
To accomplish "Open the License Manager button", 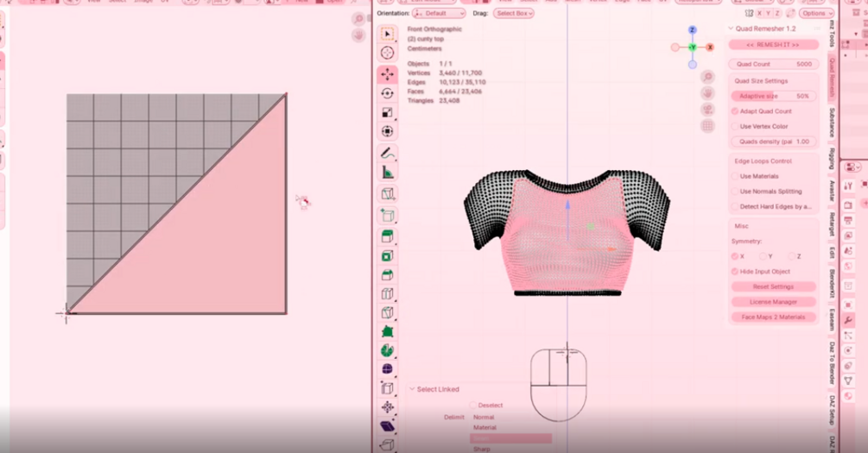I will tap(773, 302).
